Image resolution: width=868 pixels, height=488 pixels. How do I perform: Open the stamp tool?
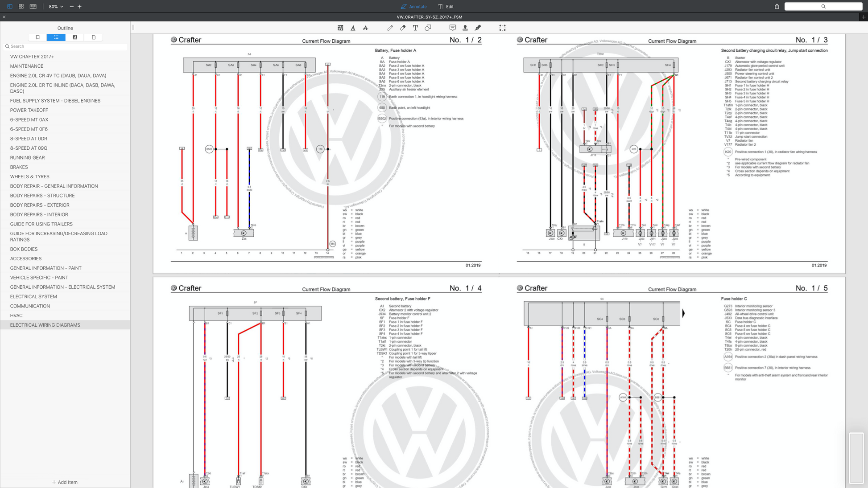[x=465, y=28]
